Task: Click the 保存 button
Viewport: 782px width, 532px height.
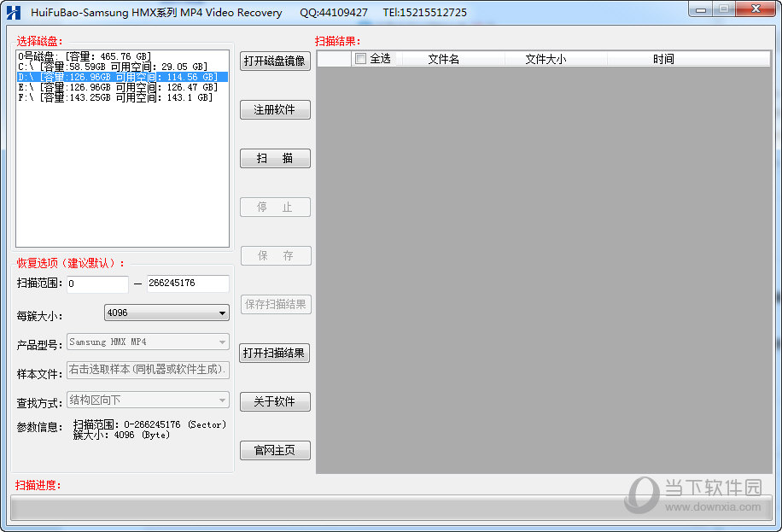Action: 276,256
